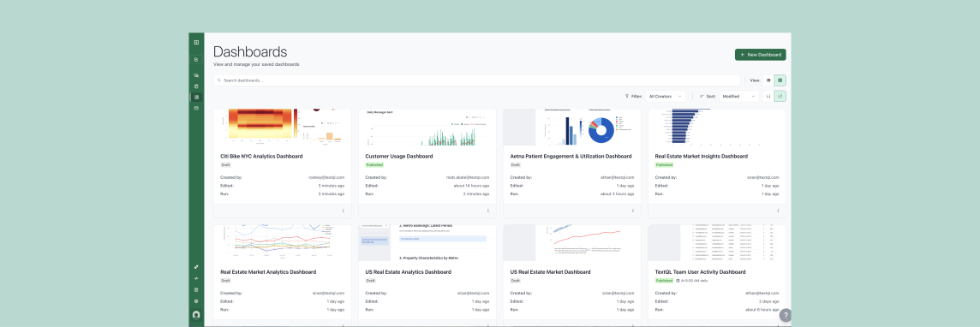The width and height of the screenshot is (980, 327).
Task: Click the Customer Usage bar chart thumbnail
Action: coord(427,128)
